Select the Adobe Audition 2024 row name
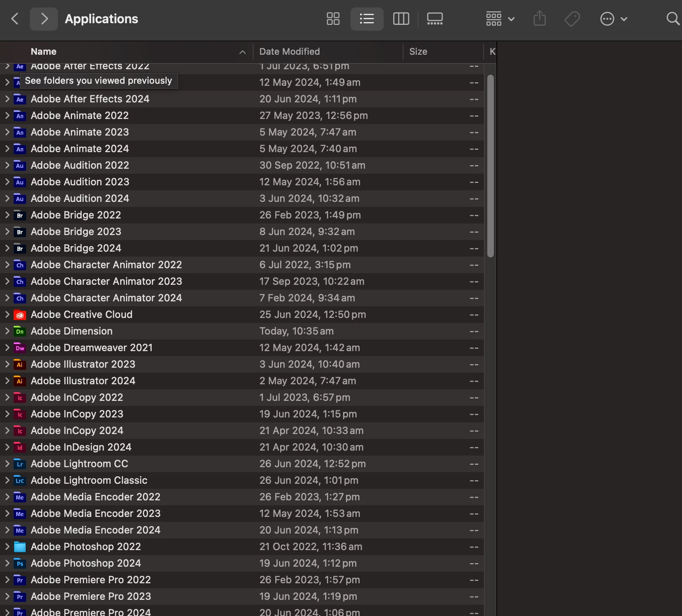Image resolution: width=682 pixels, height=616 pixels. click(80, 199)
